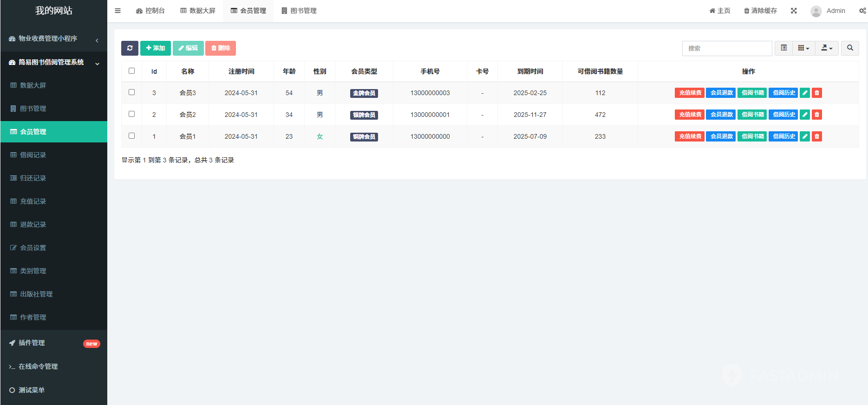Open 充值记录 in the sidebar

(54, 201)
